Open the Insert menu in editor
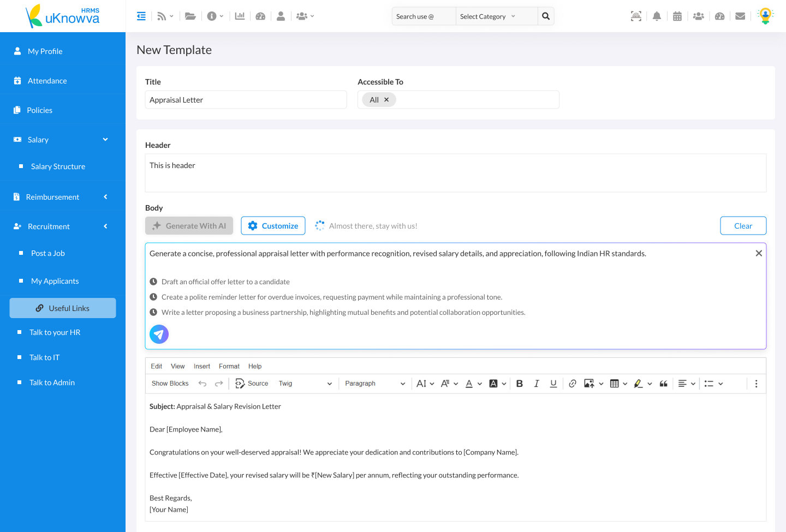Viewport: 786px width, 532px height. 201,366
